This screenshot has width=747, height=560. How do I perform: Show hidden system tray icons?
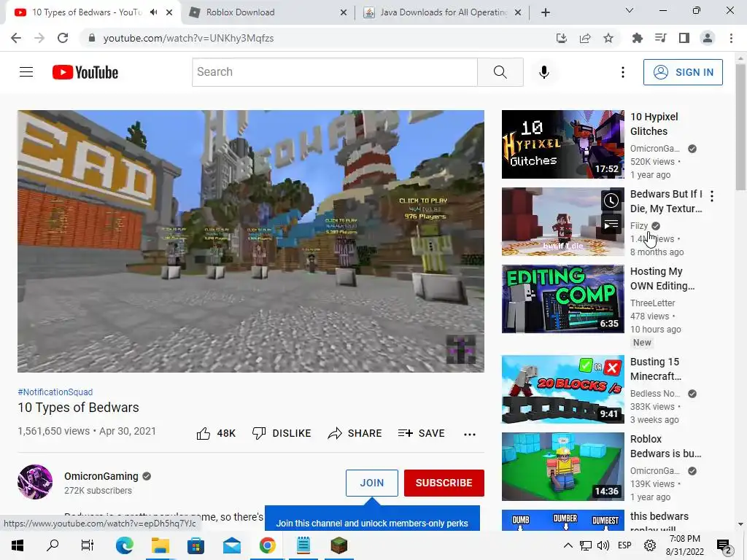pyautogui.click(x=568, y=545)
